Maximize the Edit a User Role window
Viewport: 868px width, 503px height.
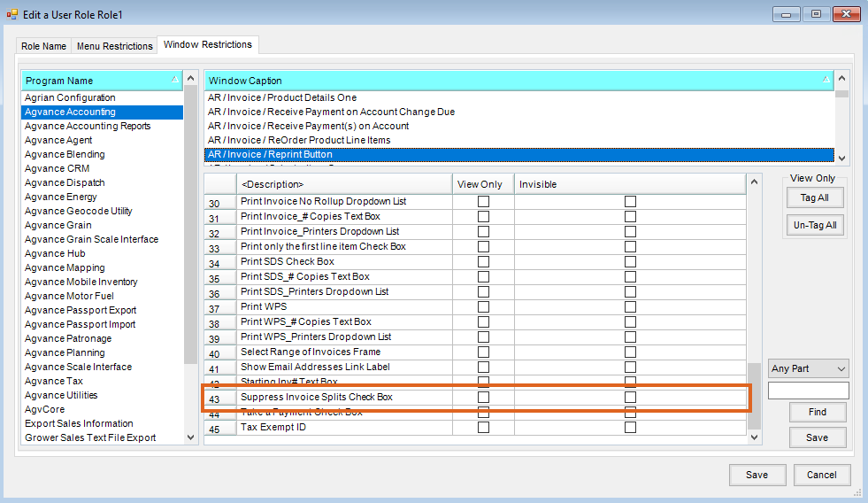tap(816, 14)
